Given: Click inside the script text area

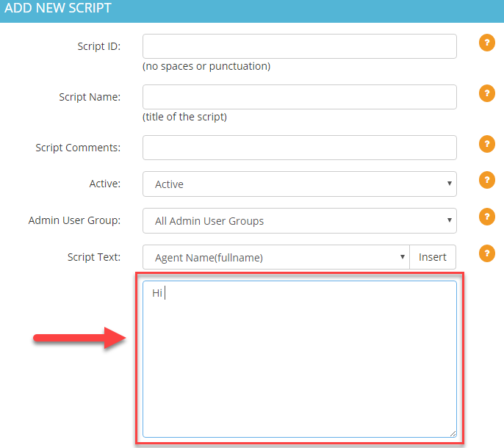Looking at the screenshot, I should click(300, 359).
